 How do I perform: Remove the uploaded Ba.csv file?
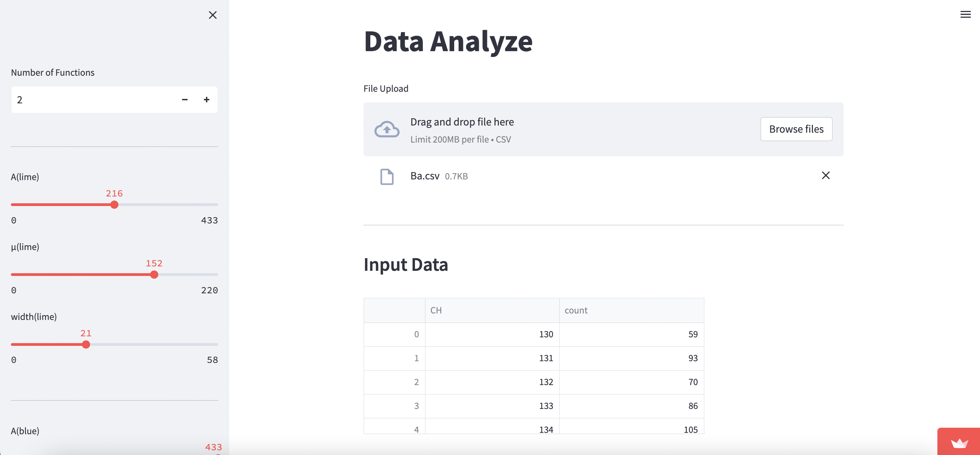pos(826,175)
